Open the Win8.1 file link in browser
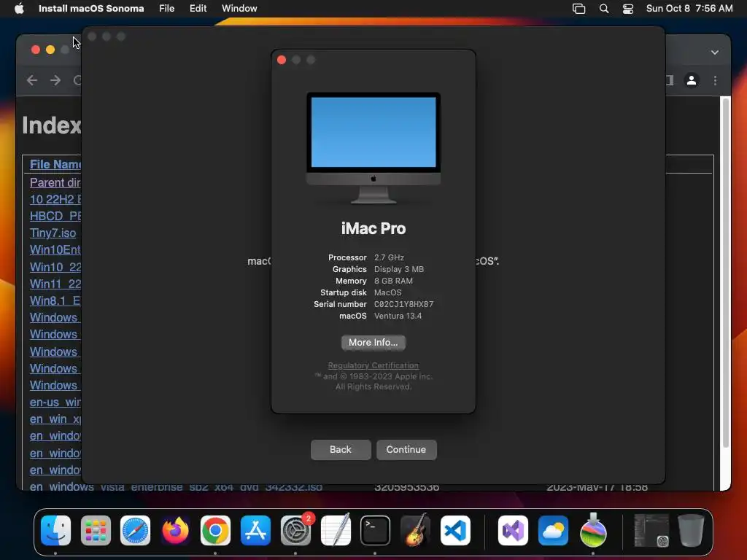This screenshot has width=747, height=560. click(55, 300)
